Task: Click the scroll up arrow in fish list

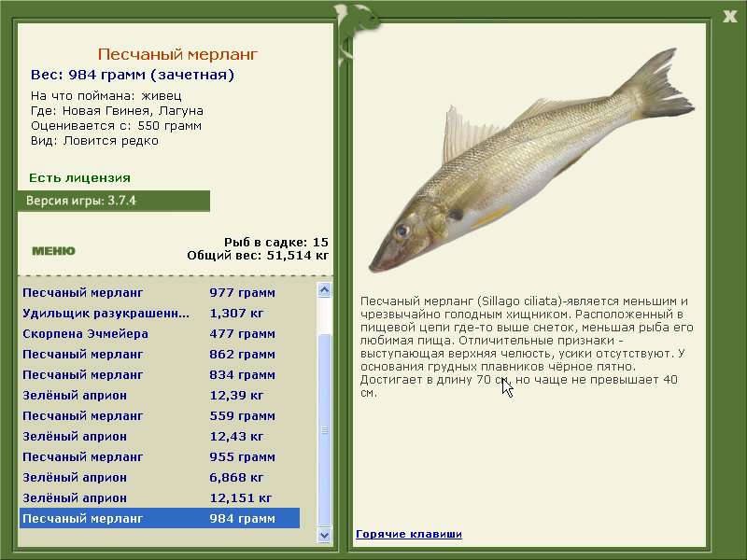Action: coord(324,290)
